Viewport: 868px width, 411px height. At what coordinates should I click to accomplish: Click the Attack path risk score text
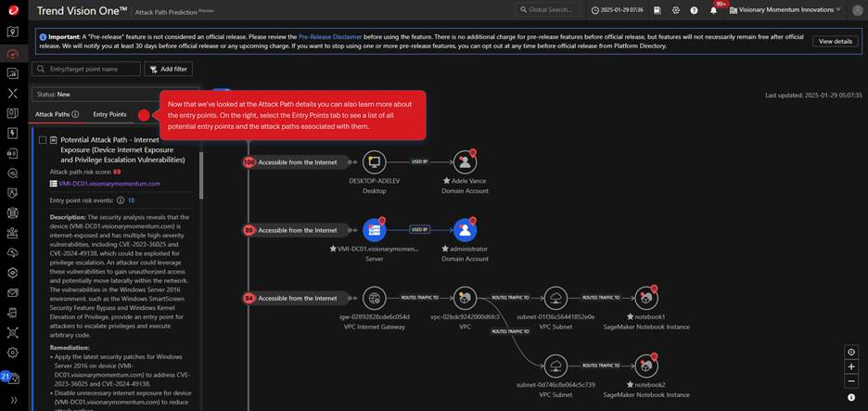pos(85,172)
